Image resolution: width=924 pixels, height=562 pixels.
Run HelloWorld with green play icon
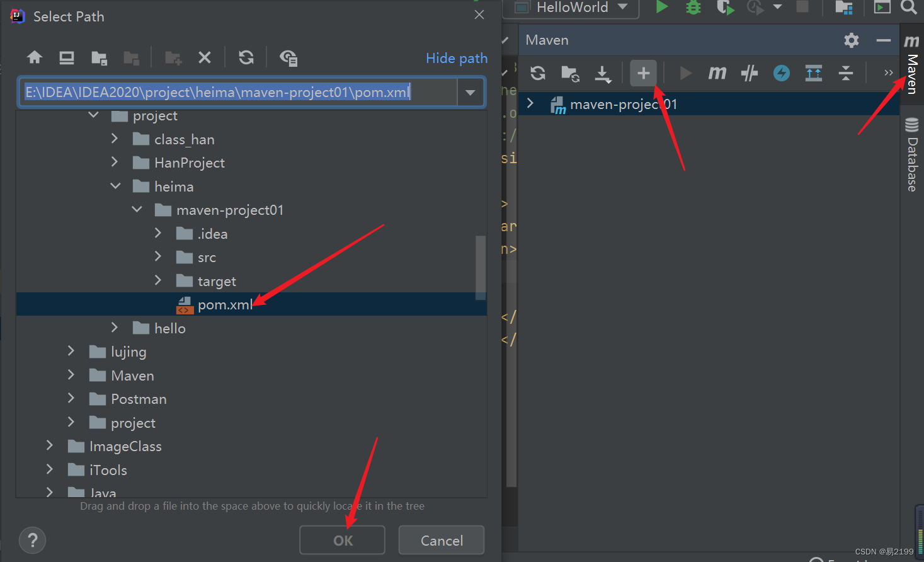click(661, 7)
